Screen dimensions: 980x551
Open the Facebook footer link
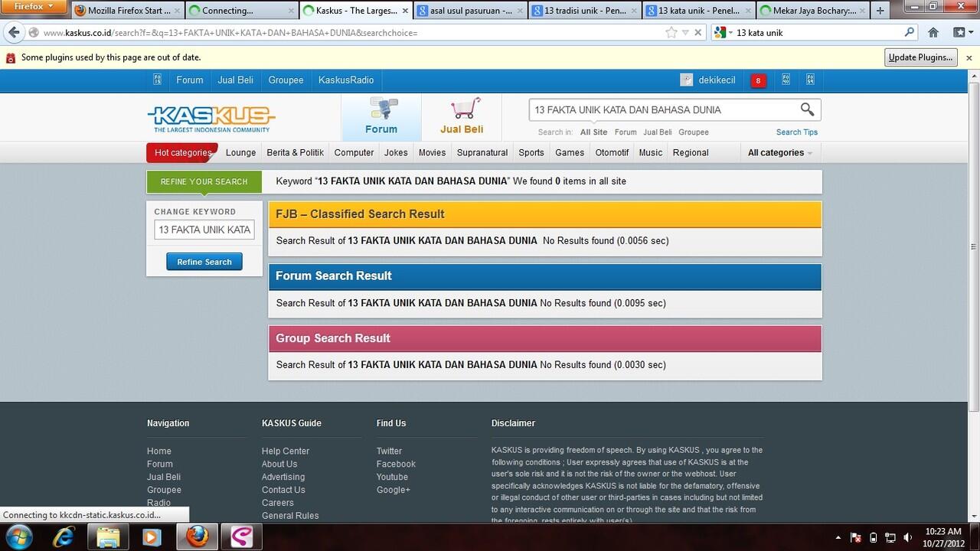click(x=396, y=465)
